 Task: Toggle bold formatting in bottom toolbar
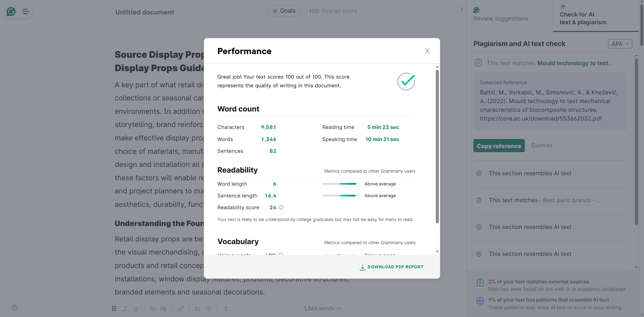[114, 309]
